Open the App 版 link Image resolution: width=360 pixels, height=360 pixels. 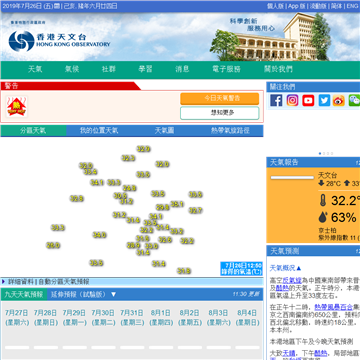click(298, 6)
